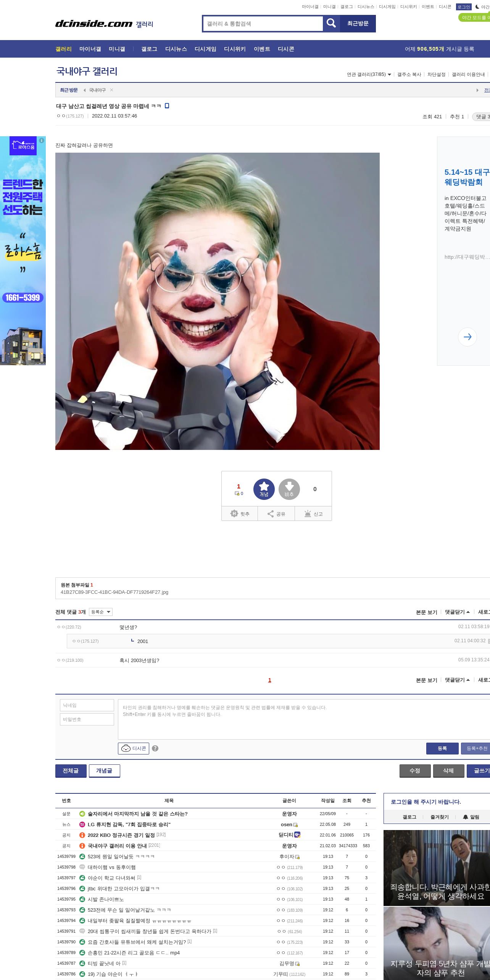
Task: Open the 디시콘 nav tab
Action: pos(286,49)
